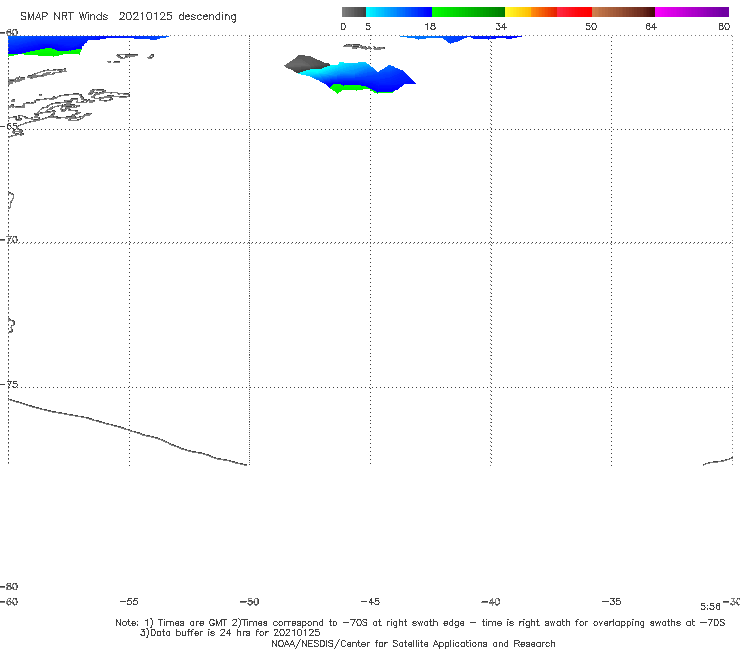The image size is (740, 650).
Task: Click the color bar label "34"
Action: (501, 26)
